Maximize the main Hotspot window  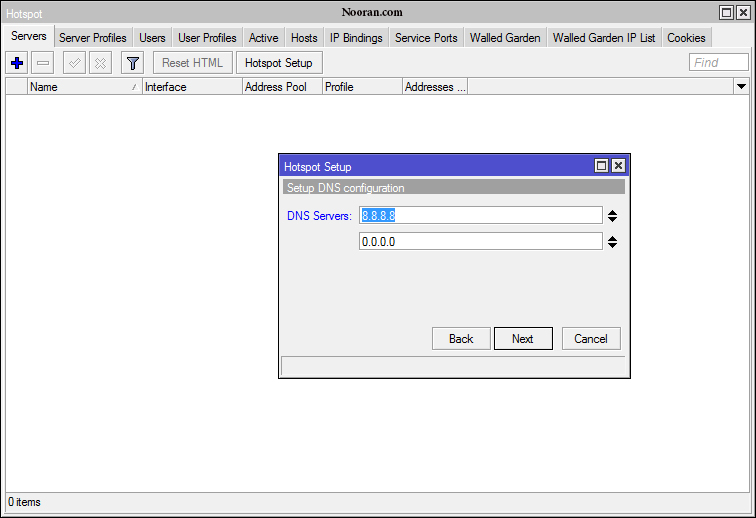click(726, 12)
